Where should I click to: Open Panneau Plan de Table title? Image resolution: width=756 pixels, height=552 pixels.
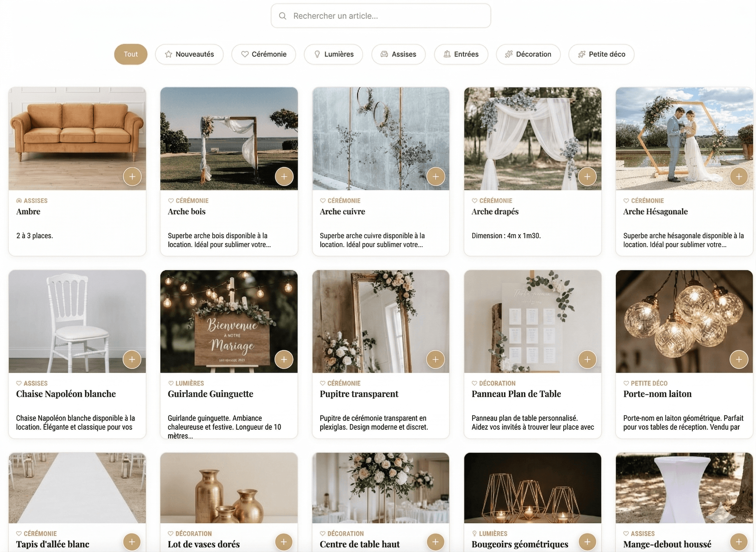(516, 394)
